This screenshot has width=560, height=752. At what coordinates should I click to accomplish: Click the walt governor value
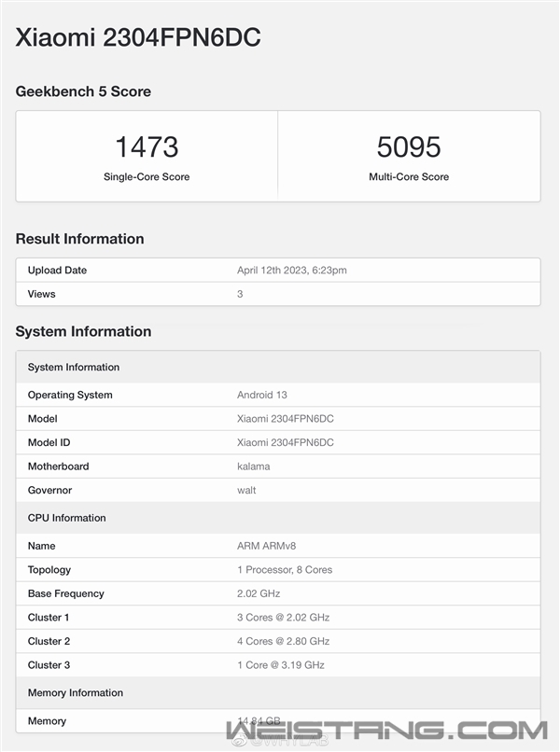click(246, 490)
